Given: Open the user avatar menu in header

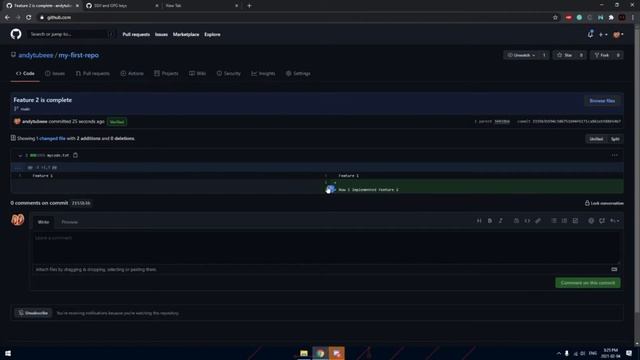Looking at the screenshot, I should (618, 35).
